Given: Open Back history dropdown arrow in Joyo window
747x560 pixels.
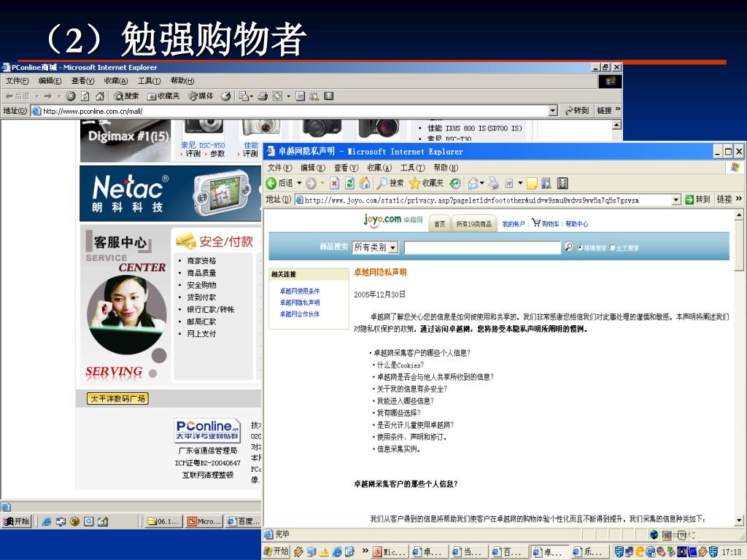Looking at the screenshot, I should [x=299, y=183].
